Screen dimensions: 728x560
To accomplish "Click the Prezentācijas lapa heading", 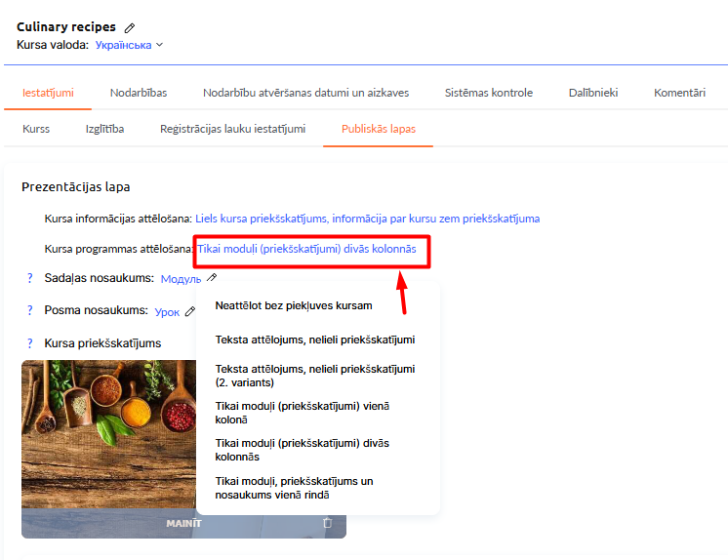I will click(x=76, y=186).
